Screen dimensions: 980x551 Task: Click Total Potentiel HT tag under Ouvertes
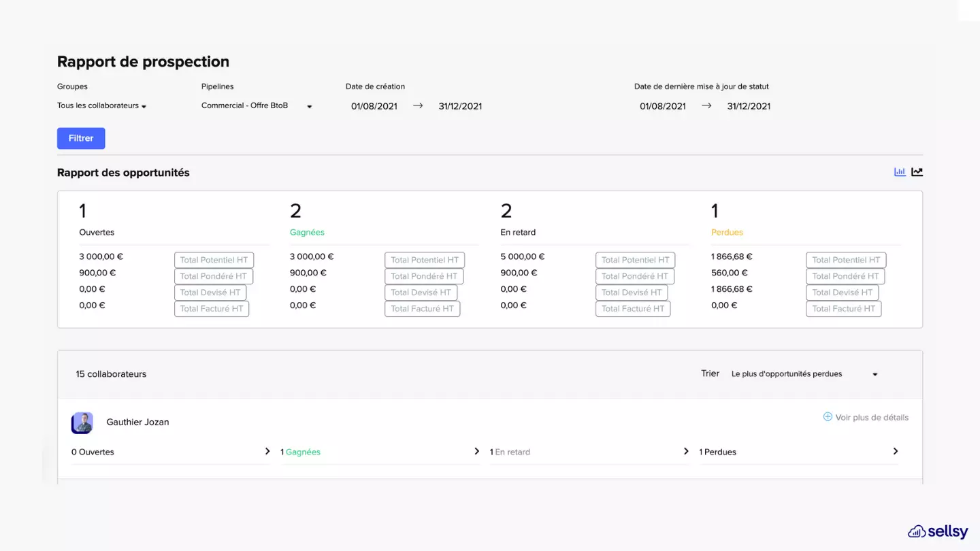point(214,260)
